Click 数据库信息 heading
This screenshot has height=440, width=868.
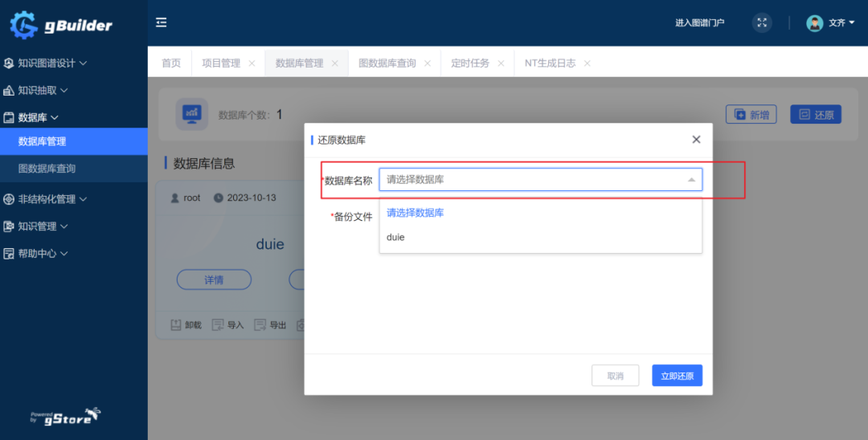tap(203, 163)
